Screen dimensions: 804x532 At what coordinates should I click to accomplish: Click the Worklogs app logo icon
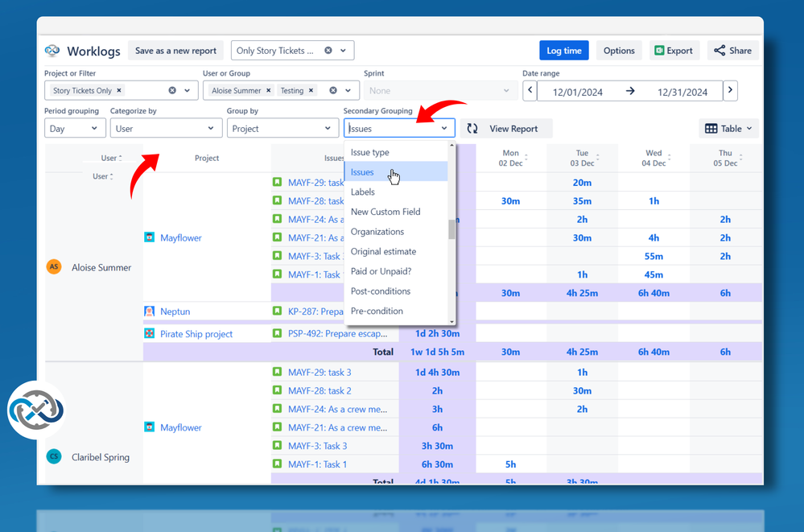[52, 50]
